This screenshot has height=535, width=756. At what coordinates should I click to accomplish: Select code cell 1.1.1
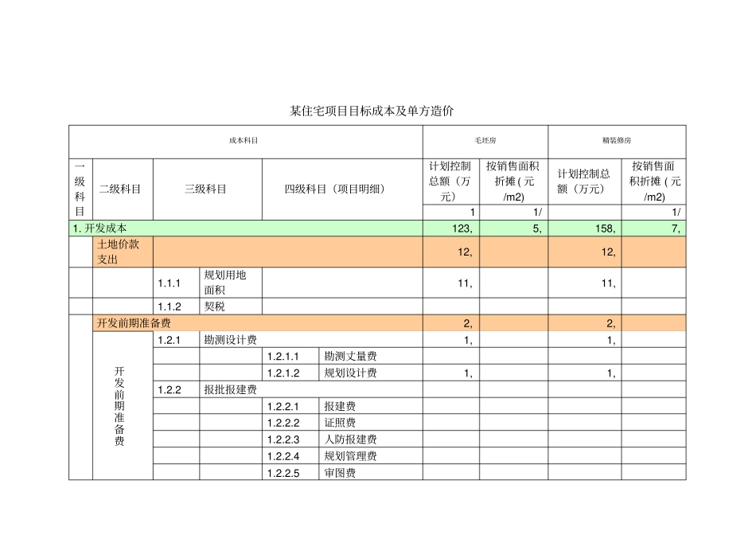(x=176, y=283)
